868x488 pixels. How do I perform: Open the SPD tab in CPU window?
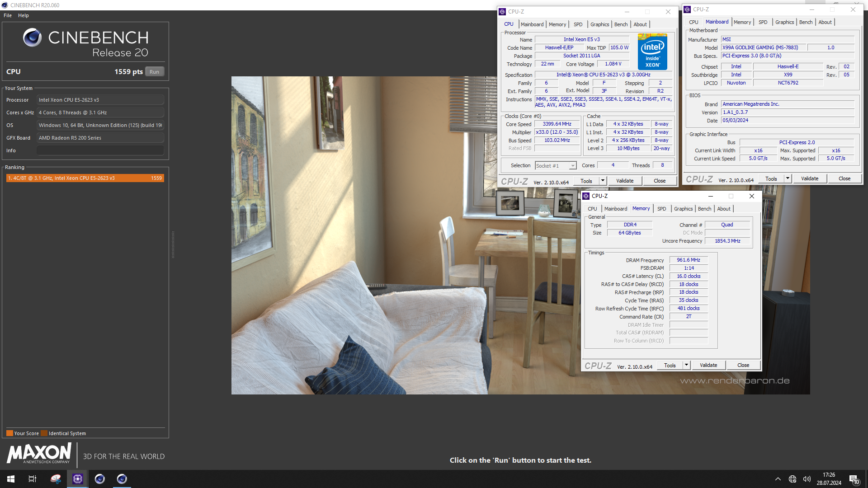point(578,24)
